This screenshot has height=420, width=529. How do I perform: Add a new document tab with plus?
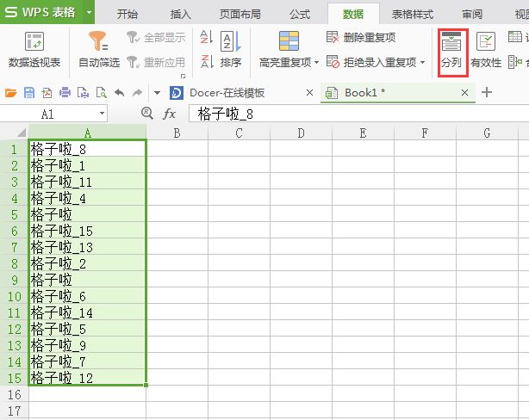[x=487, y=92]
